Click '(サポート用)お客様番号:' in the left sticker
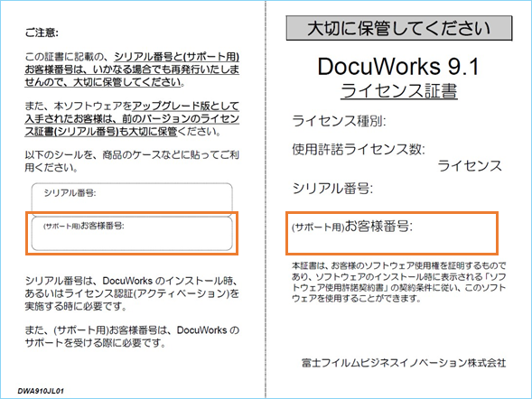 [x=84, y=226]
